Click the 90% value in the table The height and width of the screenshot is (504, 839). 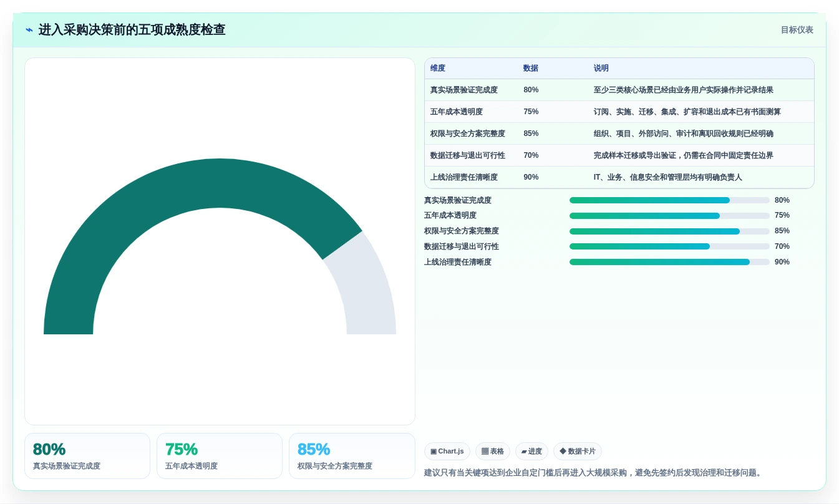[531, 177]
